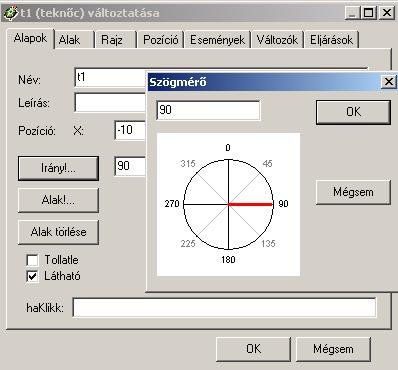The height and width of the screenshot is (370, 398).
Task: Open the Alak tab
Action: [x=74, y=40]
